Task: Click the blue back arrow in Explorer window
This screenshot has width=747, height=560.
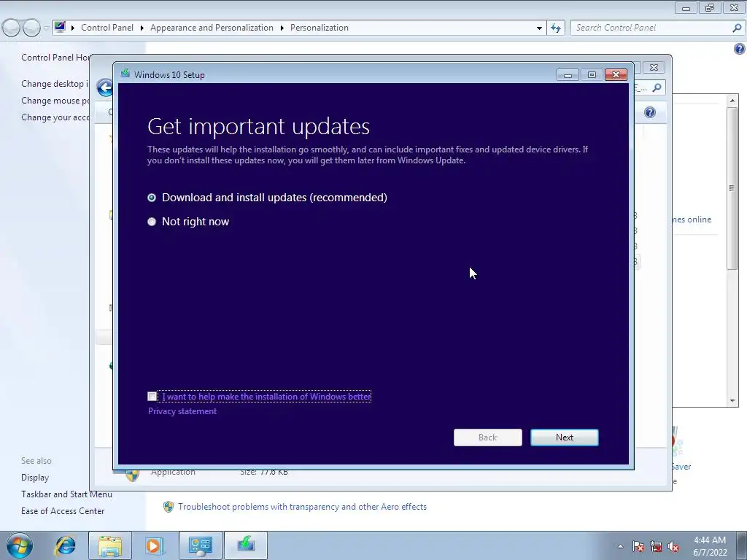Action: coord(104,87)
